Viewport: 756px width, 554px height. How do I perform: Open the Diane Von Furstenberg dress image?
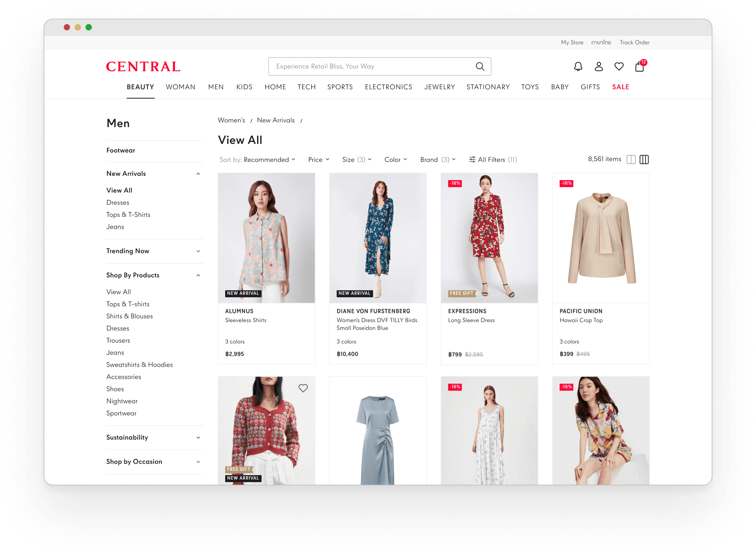tap(378, 238)
